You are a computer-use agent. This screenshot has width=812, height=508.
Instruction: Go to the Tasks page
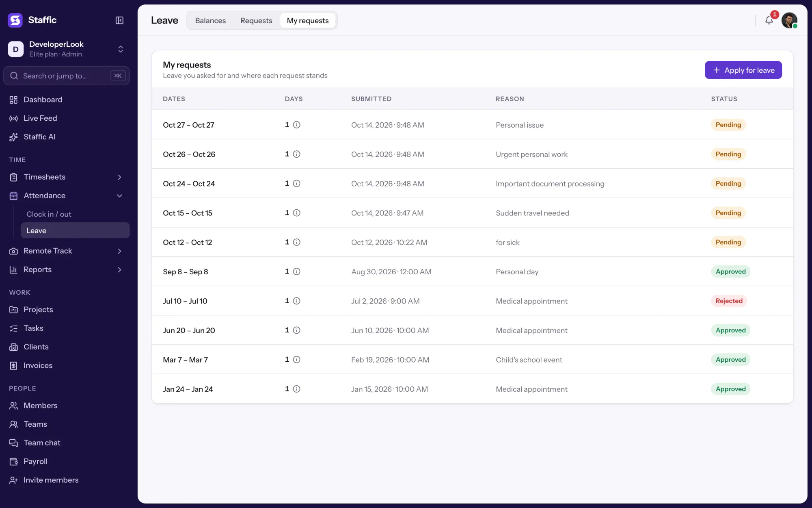tap(66, 328)
